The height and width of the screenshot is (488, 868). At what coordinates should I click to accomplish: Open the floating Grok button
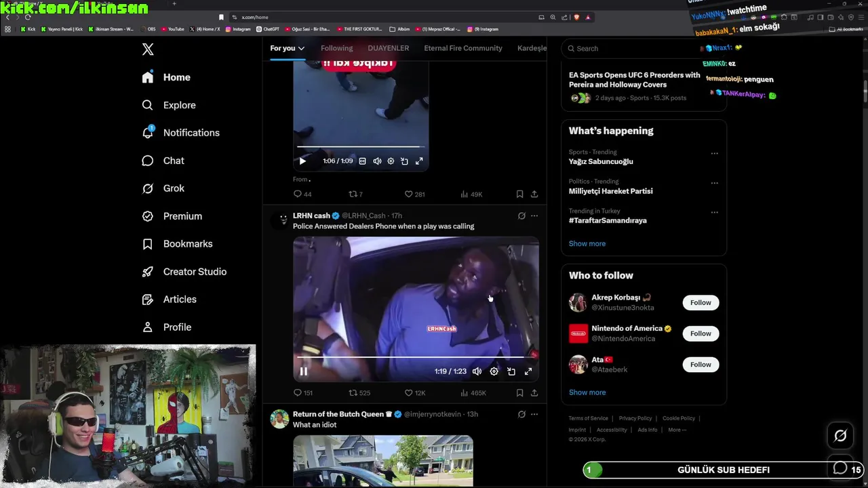[x=840, y=436]
